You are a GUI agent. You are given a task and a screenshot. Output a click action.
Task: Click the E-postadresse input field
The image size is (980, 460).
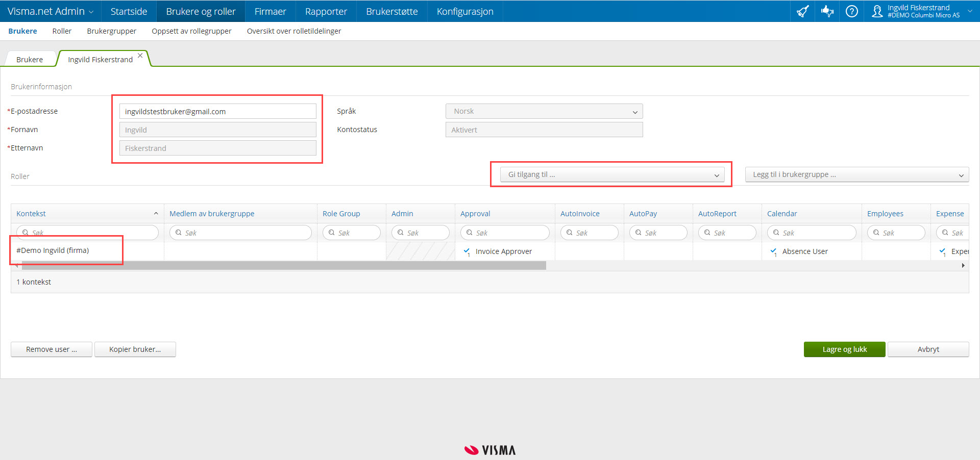coord(218,111)
